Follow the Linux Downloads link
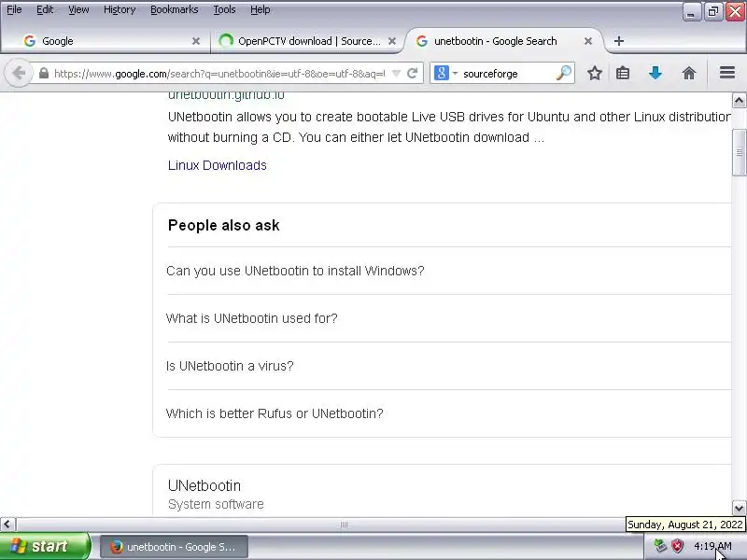 [x=218, y=165]
